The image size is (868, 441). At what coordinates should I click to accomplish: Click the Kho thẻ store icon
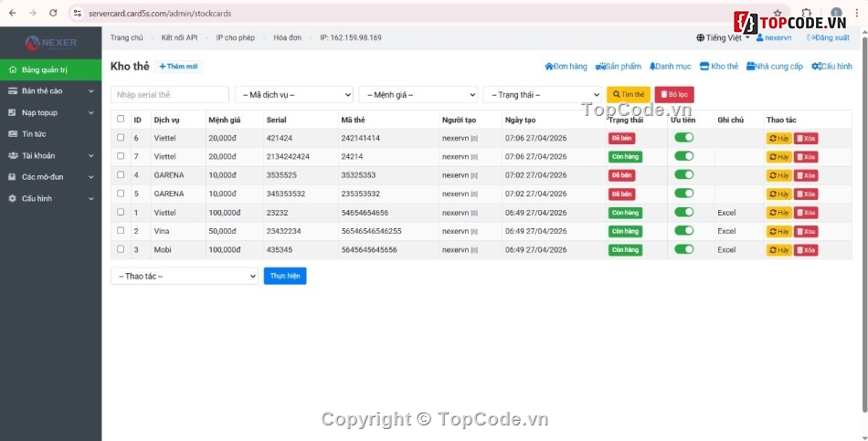click(x=704, y=67)
